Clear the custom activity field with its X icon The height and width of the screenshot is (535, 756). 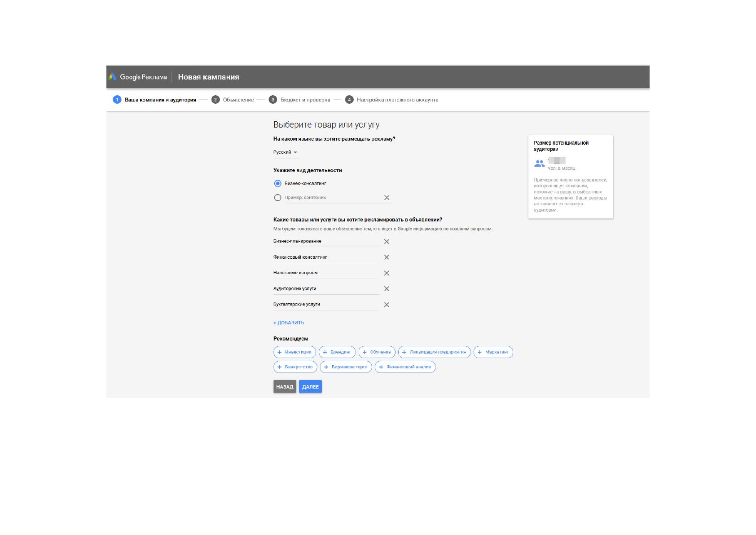coord(387,198)
